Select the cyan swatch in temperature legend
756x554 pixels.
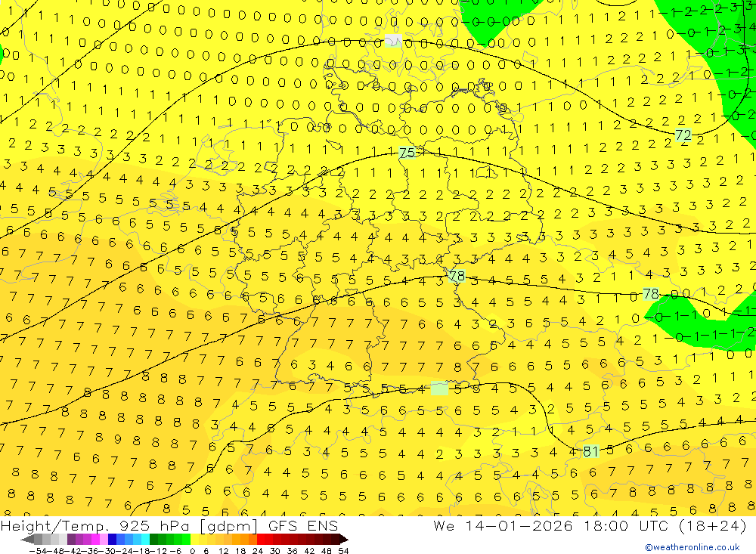tap(145, 539)
